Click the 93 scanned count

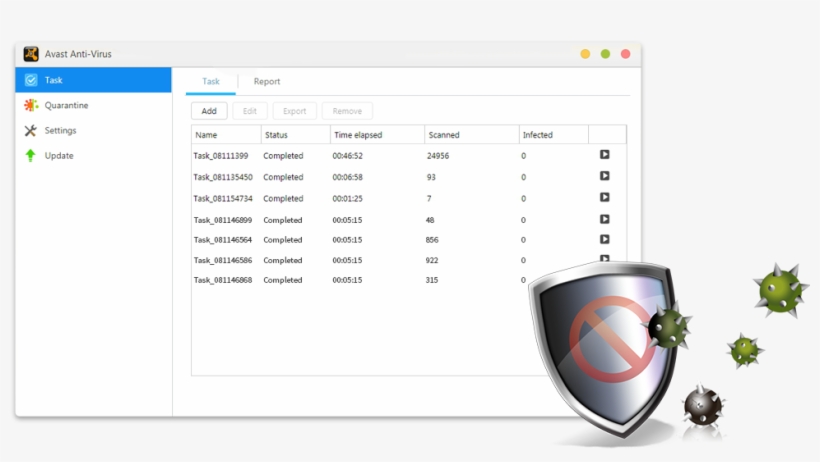(x=431, y=177)
